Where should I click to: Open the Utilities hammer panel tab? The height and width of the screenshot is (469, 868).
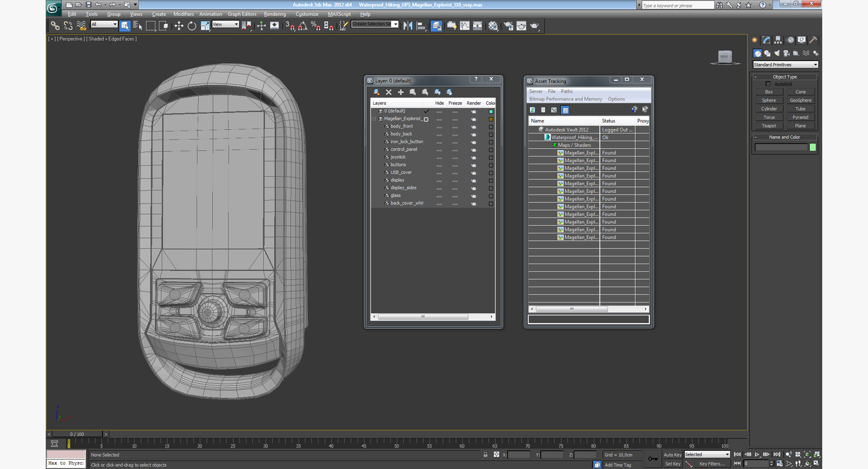pyautogui.click(x=813, y=40)
